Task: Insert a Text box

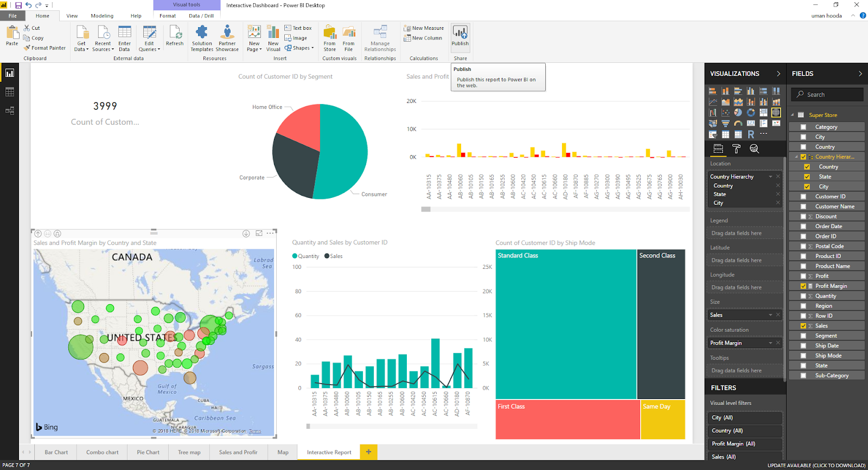Action: click(298, 28)
